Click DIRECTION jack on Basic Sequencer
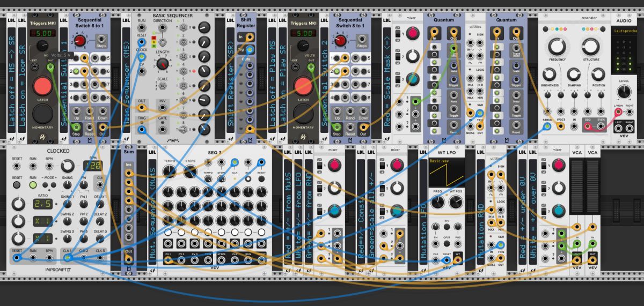644x306 pixels. [163, 27]
